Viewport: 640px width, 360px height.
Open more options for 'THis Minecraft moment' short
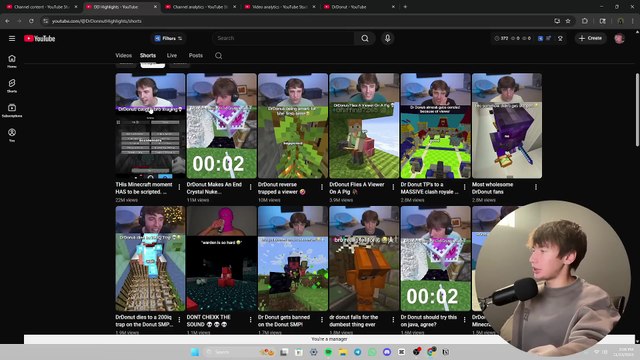179,187
